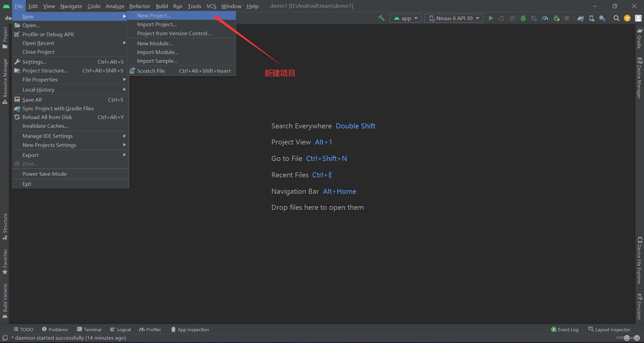Toggle tool window bars icon in status bar
This screenshot has width=644, height=343.
5,338
